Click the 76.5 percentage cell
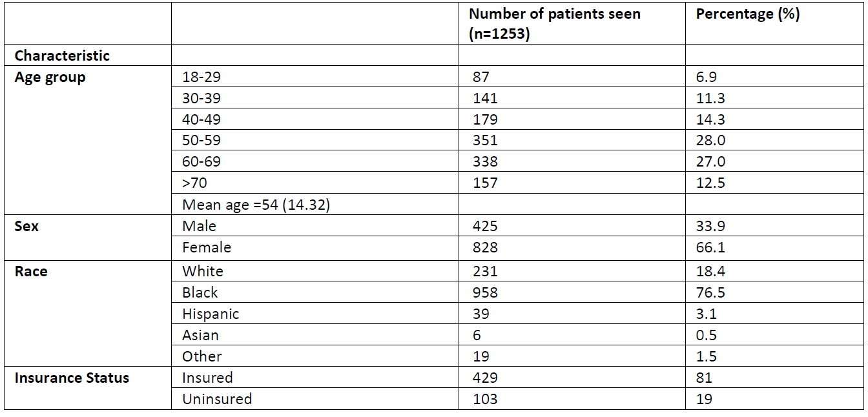The height and width of the screenshot is (417, 868). coord(710,292)
